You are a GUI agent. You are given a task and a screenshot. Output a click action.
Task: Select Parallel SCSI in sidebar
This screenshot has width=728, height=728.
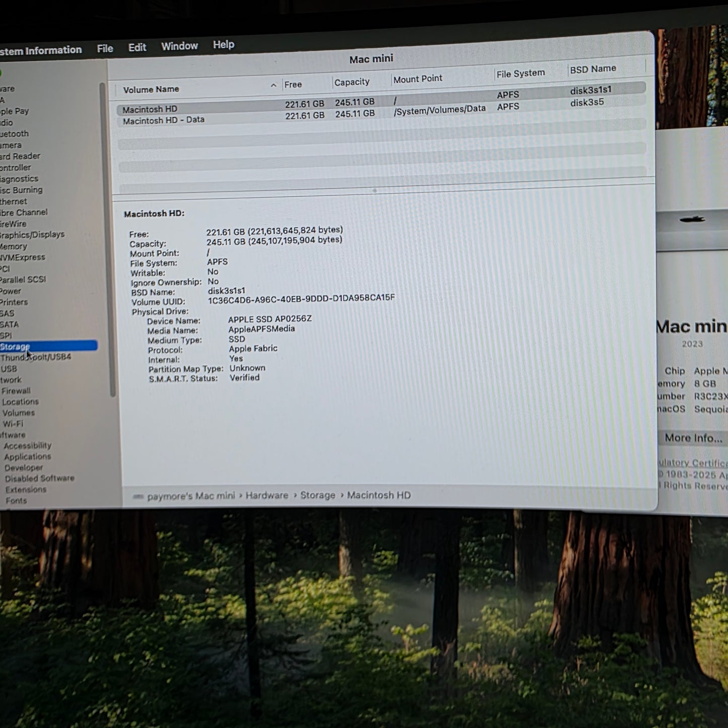23,279
